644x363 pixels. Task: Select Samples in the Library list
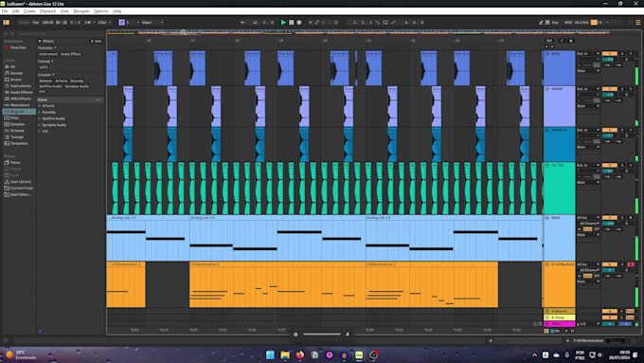[x=17, y=124]
